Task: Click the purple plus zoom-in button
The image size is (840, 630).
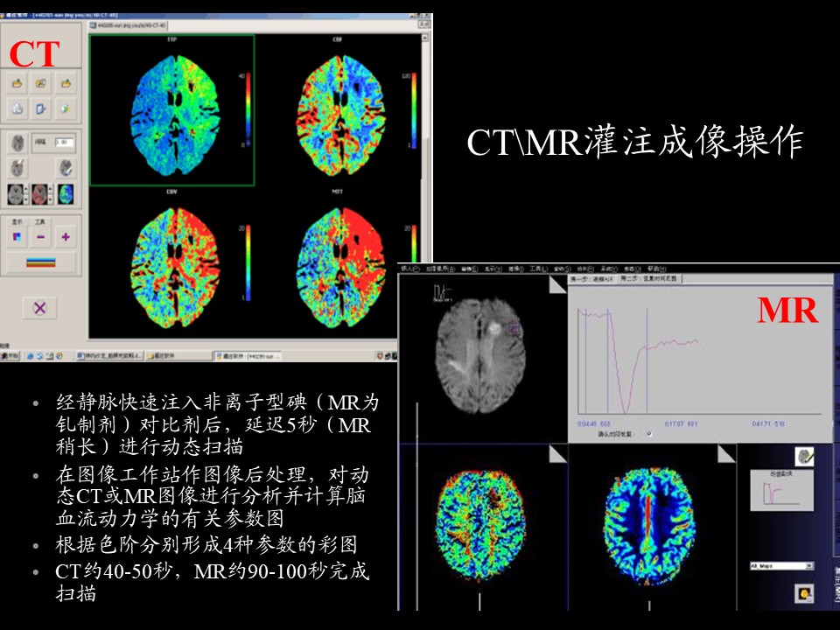Action: click(66, 237)
